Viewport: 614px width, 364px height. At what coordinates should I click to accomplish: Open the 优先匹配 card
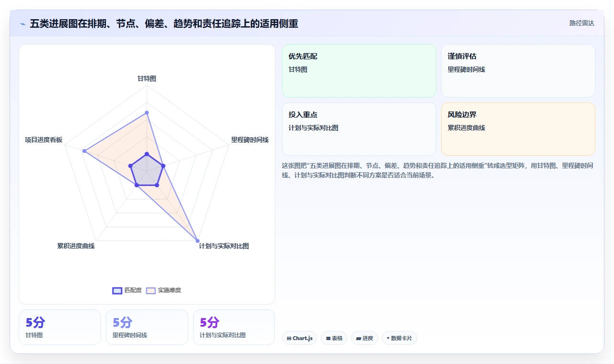[x=359, y=71]
